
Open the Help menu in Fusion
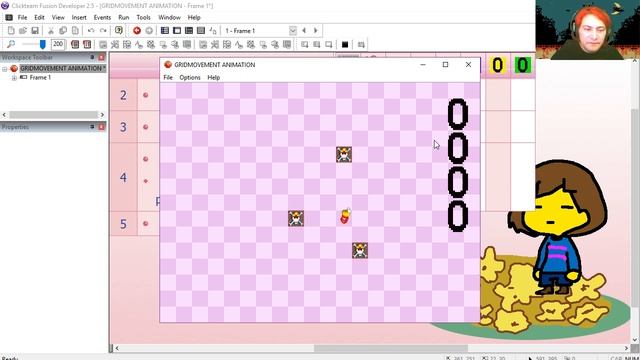point(194,18)
